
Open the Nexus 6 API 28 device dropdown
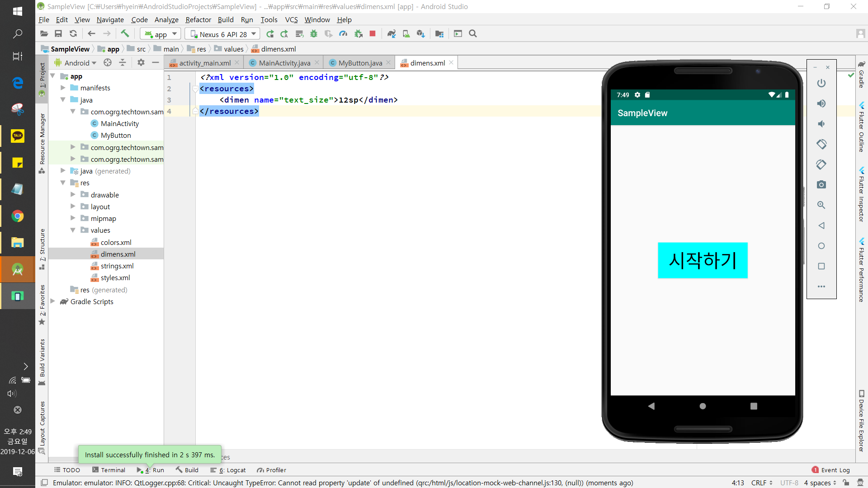pyautogui.click(x=223, y=34)
